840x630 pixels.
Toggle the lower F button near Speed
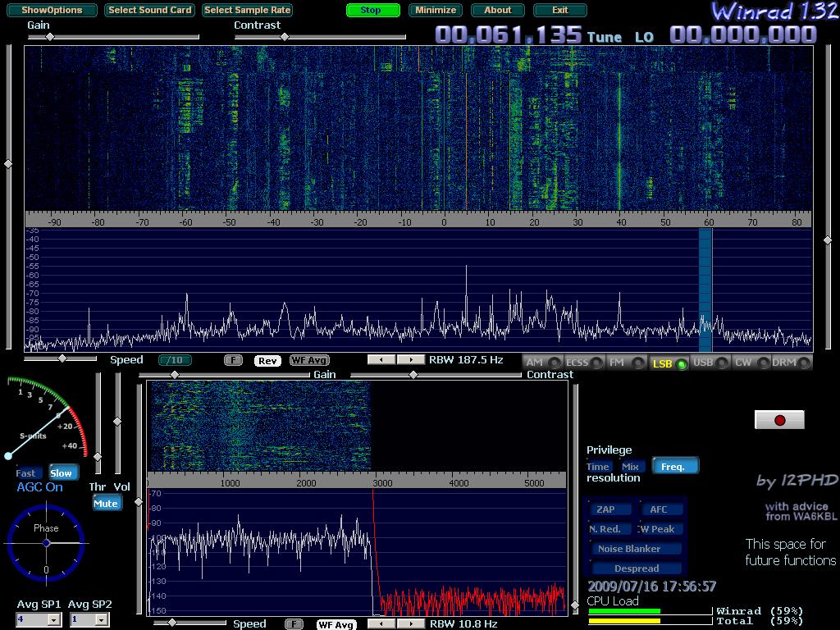point(294,624)
